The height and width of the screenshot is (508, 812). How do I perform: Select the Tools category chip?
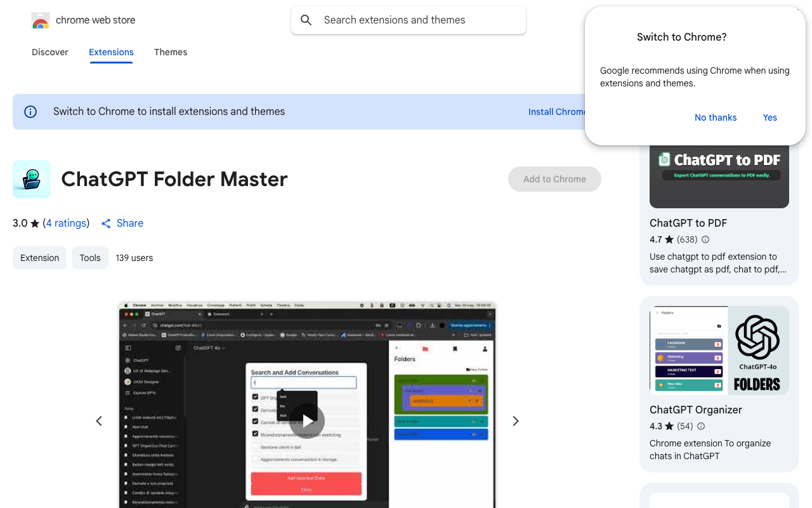pyautogui.click(x=90, y=258)
